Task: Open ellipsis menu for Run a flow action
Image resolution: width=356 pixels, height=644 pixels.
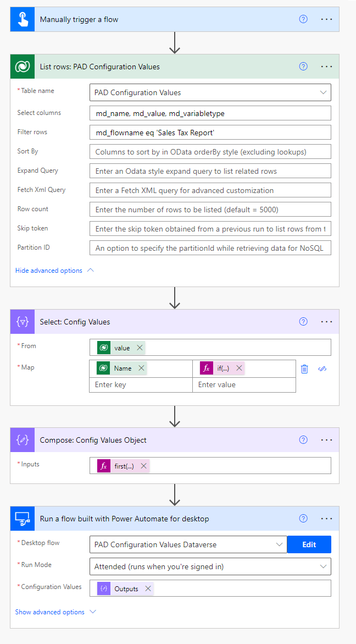Action: click(x=326, y=519)
